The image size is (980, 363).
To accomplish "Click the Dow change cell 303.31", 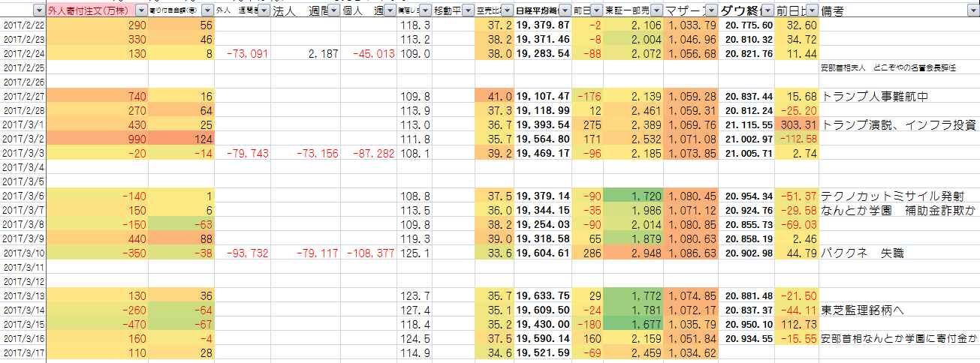I will pos(796,124).
